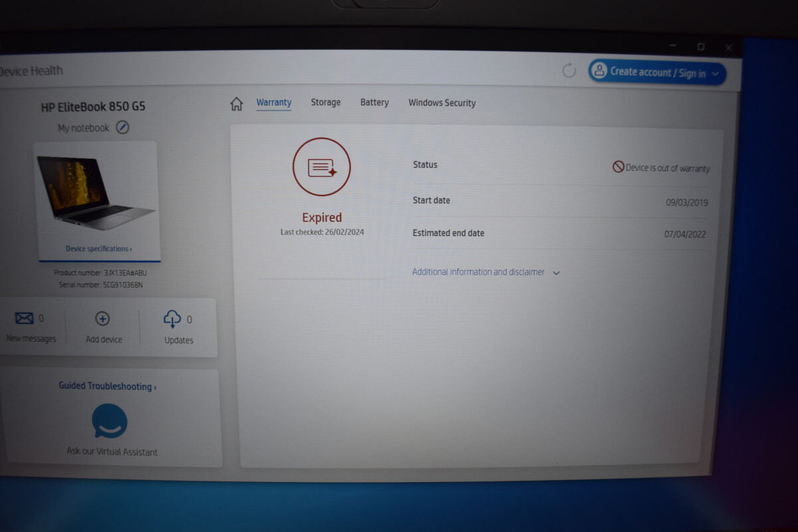Click the Device is out of warranty text
Image resolution: width=798 pixels, height=532 pixels.
click(x=668, y=168)
